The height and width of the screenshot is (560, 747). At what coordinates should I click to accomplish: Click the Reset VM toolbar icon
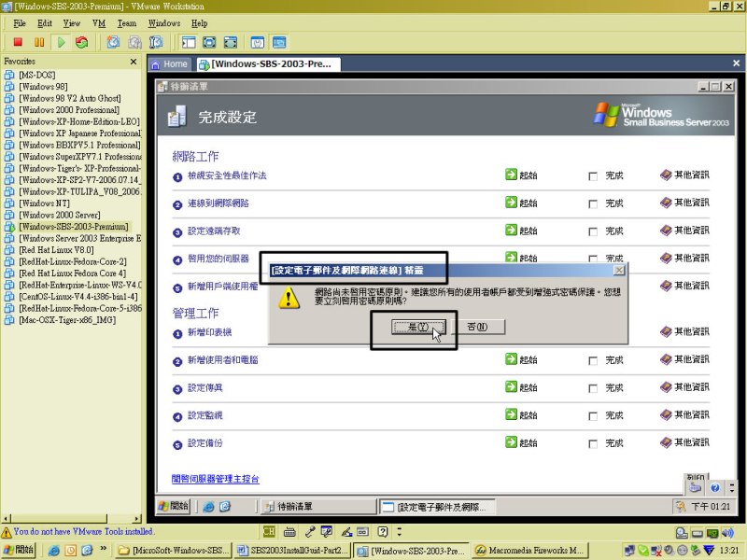tap(82, 42)
